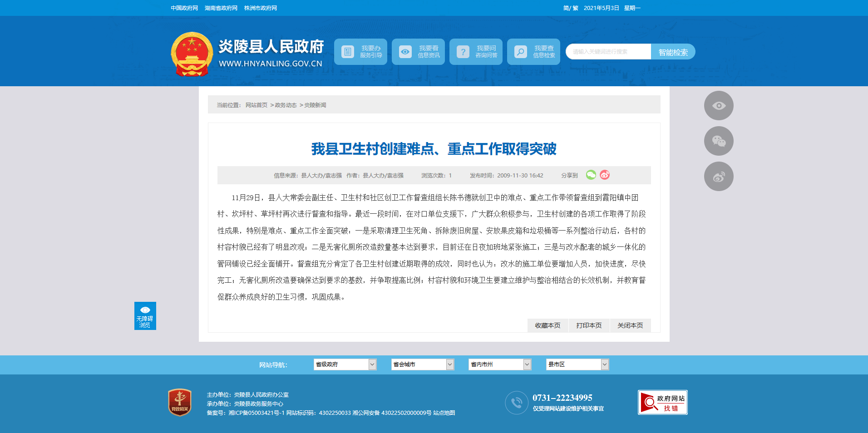Open the 政府网站找错 error report icon
This screenshot has width=868, height=433.
pyautogui.click(x=662, y=402)
